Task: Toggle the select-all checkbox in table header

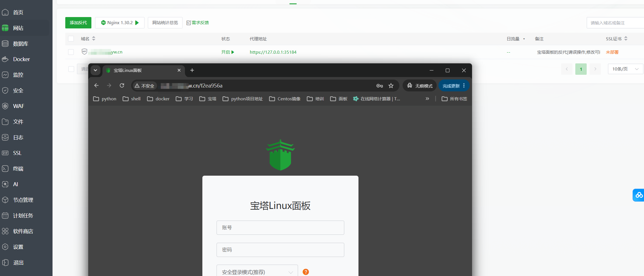Action: click(71, 39)
